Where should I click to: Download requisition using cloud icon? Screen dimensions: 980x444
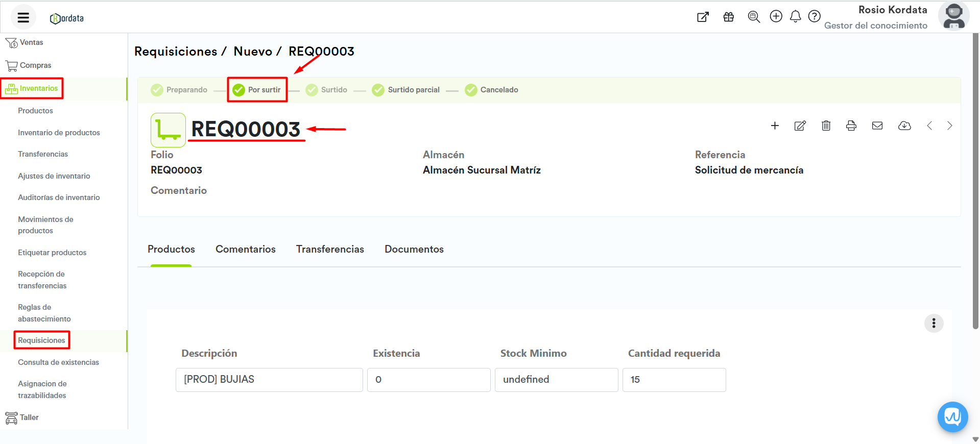[904, 126]
